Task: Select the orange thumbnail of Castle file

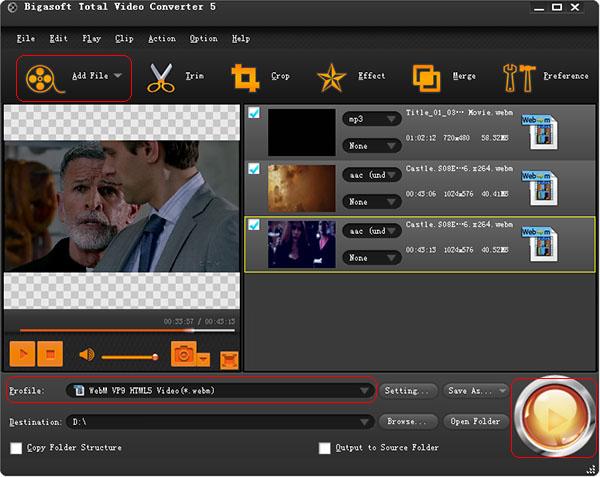Action: click(x=302, y=188)
